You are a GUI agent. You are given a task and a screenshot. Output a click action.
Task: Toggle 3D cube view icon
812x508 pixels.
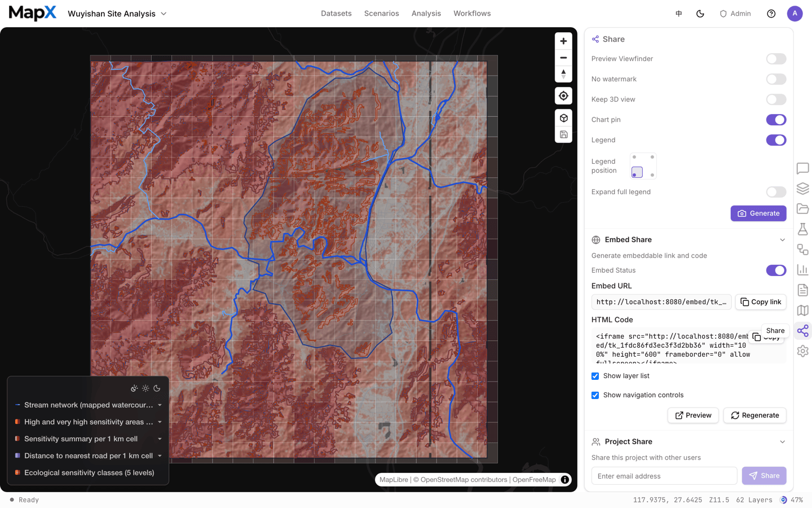pos(563,118)
